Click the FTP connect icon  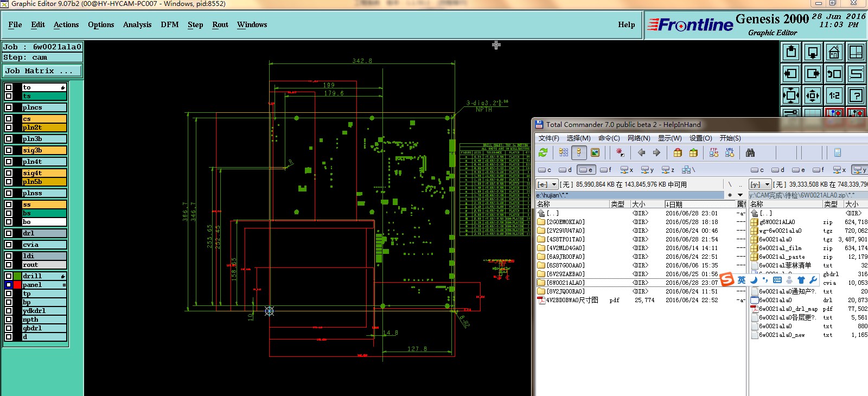click(714, 153)
